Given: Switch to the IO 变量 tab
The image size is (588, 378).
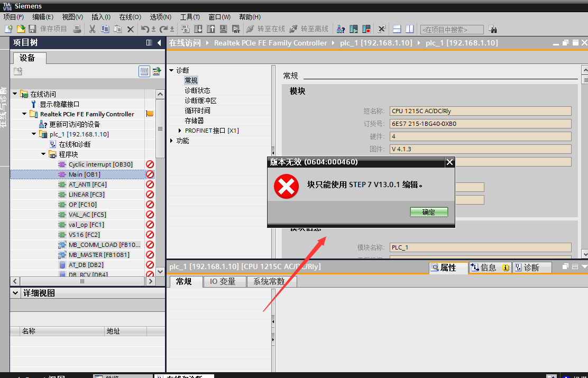Looking at the screenshot, I should pos(223,282).
